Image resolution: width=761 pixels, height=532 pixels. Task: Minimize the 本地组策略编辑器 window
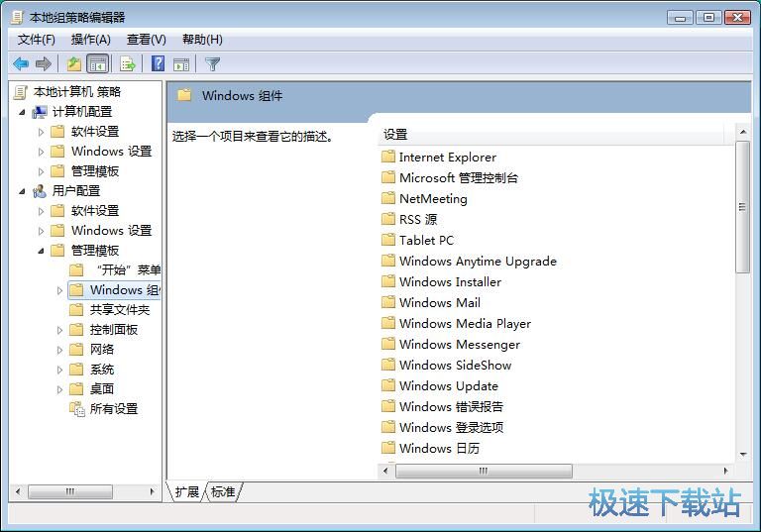coord(681,18)
